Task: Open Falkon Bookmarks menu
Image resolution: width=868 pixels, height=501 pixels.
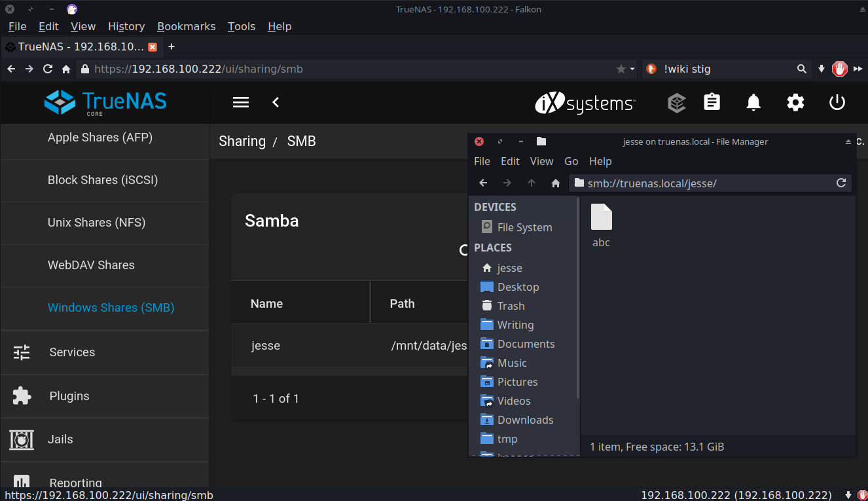Action: click(186, 26)
